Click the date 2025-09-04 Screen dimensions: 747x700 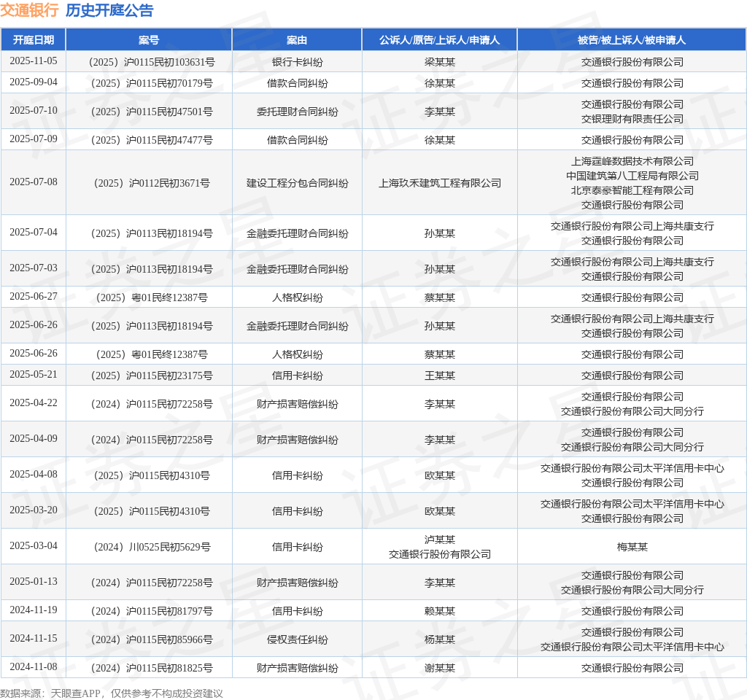coord(34,82)
